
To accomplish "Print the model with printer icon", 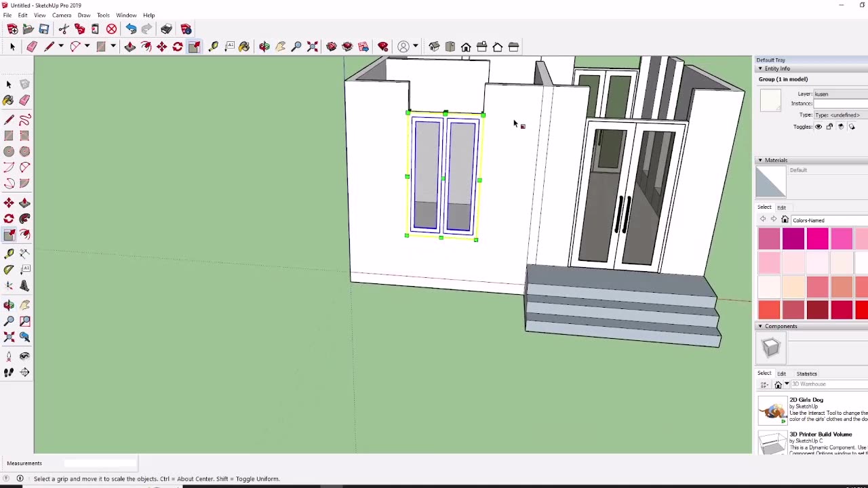I will (166, 29).
